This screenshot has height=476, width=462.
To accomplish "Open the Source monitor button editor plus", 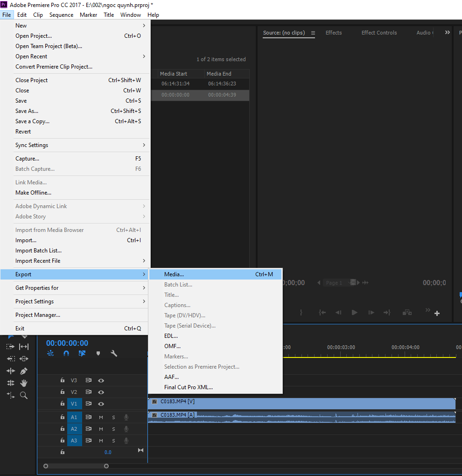I will 437,313.
